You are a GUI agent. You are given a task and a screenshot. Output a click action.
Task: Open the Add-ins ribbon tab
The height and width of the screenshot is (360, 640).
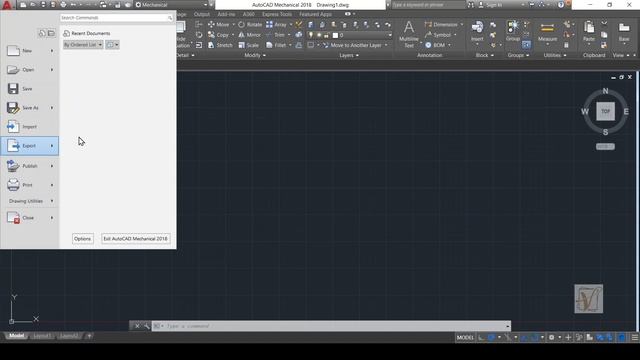226,14
